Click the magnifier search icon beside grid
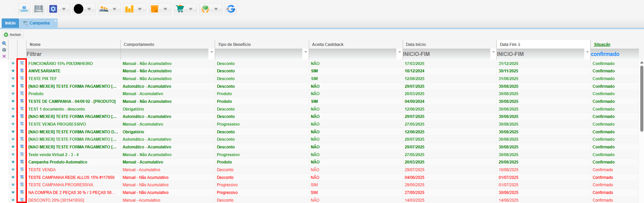Viewport: 644px width, 203px height. pyautogui.click(x=4, y=44)
